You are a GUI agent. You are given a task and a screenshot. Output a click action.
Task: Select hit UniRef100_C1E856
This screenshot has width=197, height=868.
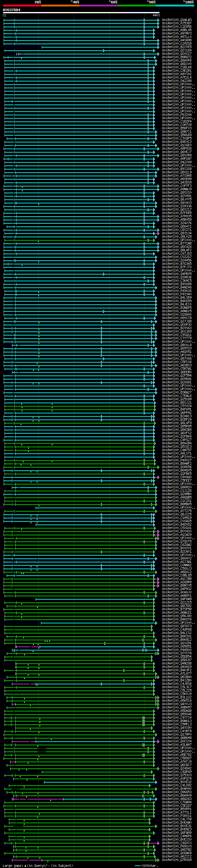pyautogui.click(x=177, y=26)
